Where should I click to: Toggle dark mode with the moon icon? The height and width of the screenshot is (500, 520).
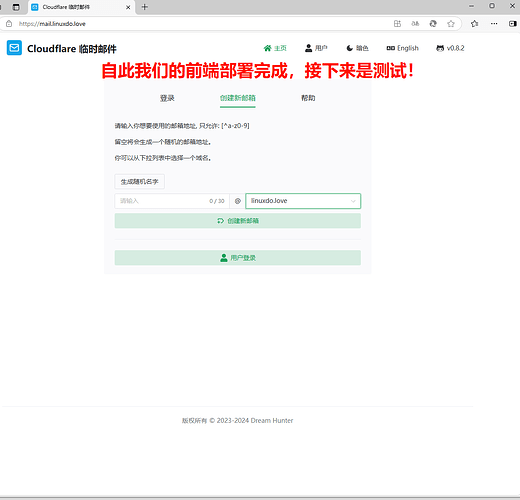349,48
